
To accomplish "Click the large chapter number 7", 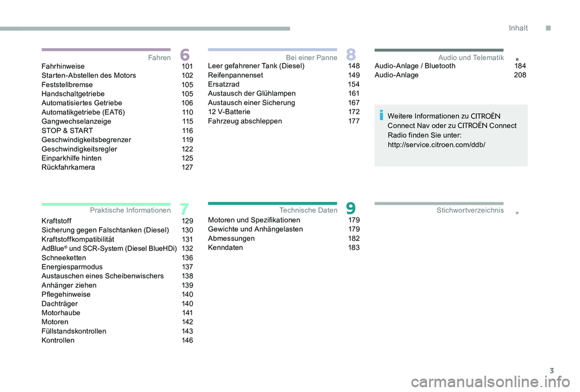I will click(x=184, y=209).
